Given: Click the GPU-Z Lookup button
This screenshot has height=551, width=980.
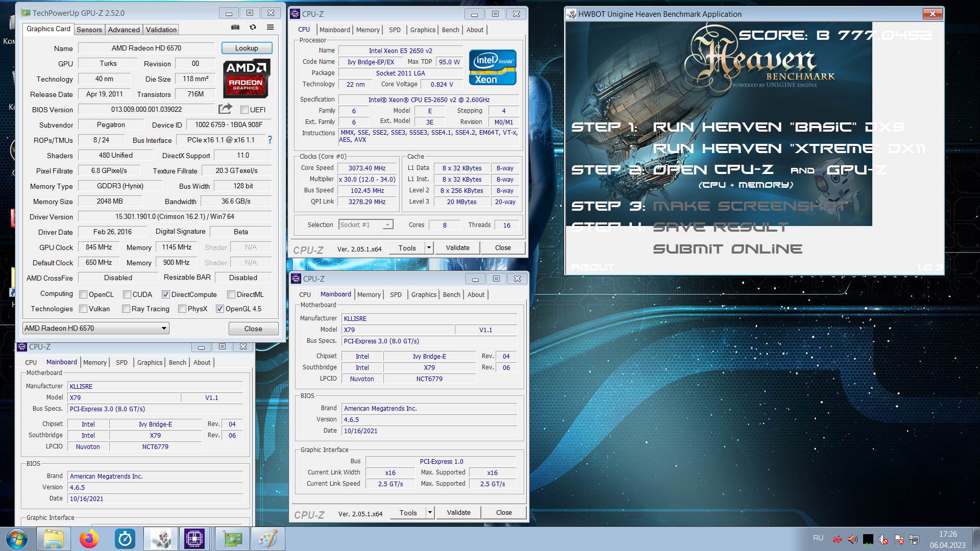Looking at the screenshot, I should coord(247,48).
